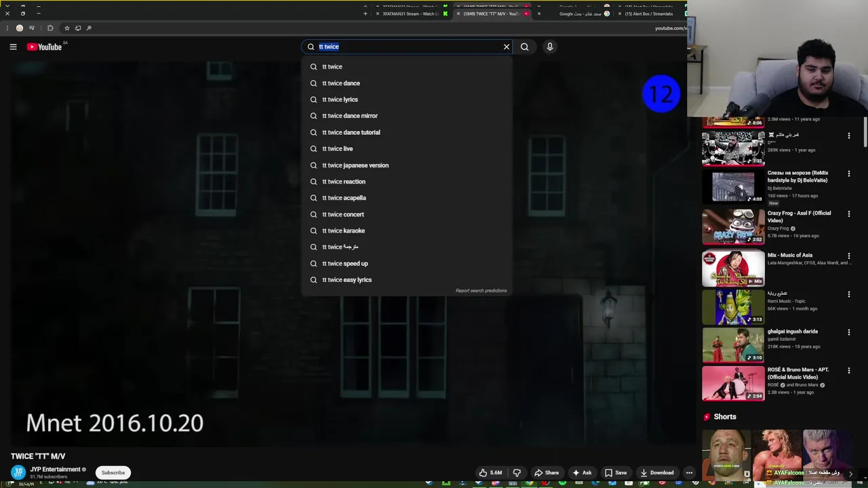The width and height of the screenshot is (868, 488).
Task: Open the browser extensions puzzle icon
Action: coord(50,28)
